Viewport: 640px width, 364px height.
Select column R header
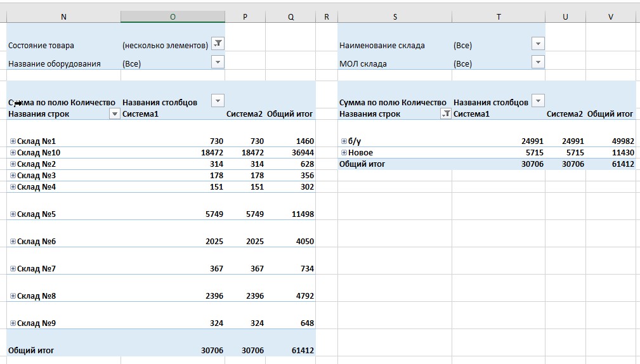point(326,17)
